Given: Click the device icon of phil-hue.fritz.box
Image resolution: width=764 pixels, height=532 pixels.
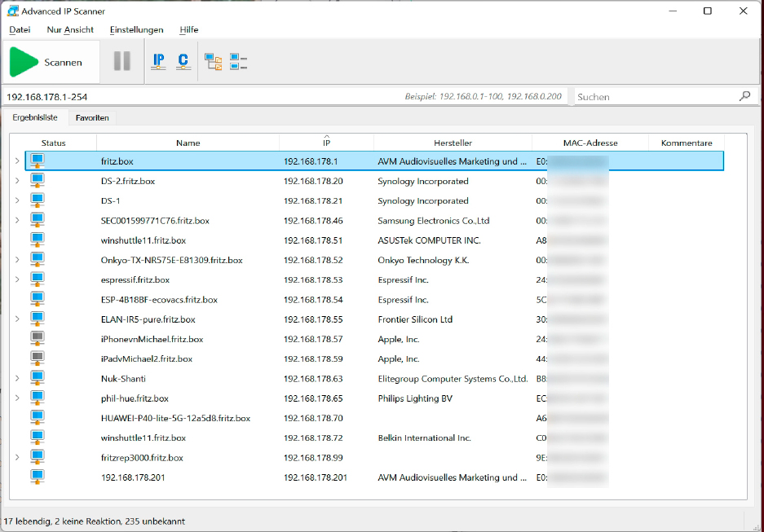Looking at the screenshot, I should [38, 398].
